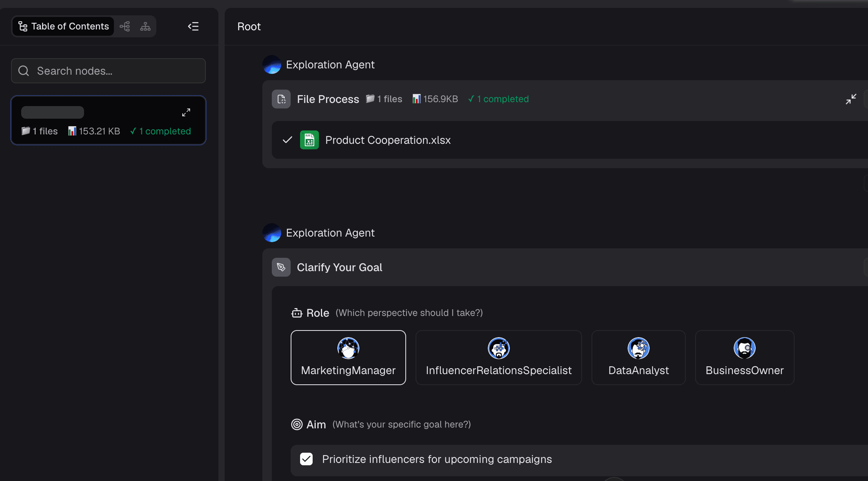
Task: Choose the InfluencerRelationsSpecialist role
Action: pyautogui.click(x=499, y=358)
